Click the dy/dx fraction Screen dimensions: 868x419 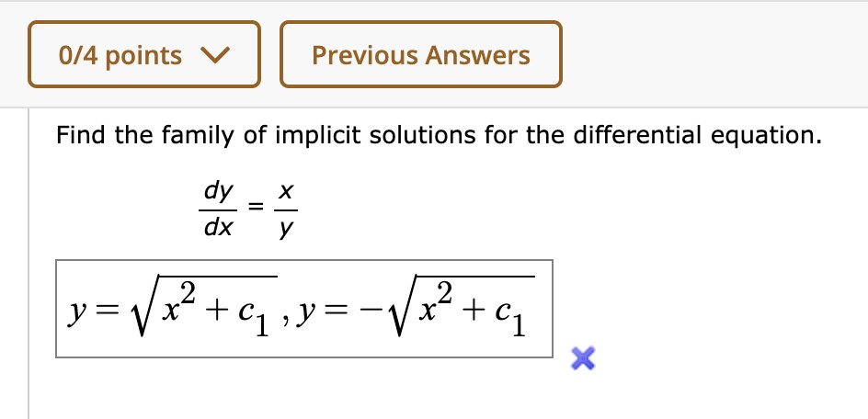coord(218,209)
